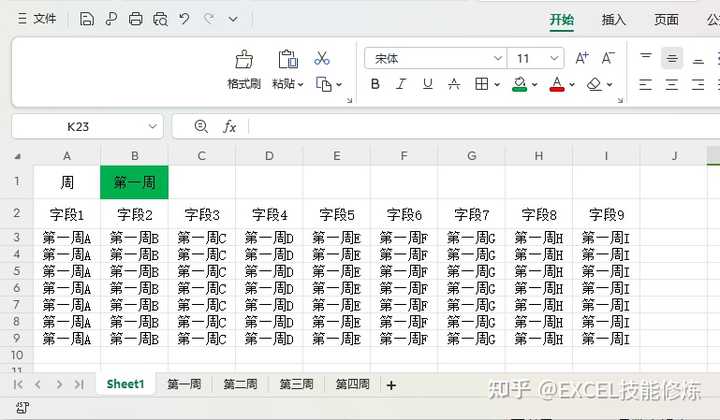Open the 文件 menu
Screen dimensions: 720x420
pyautogui.click(x=37, y=19)
